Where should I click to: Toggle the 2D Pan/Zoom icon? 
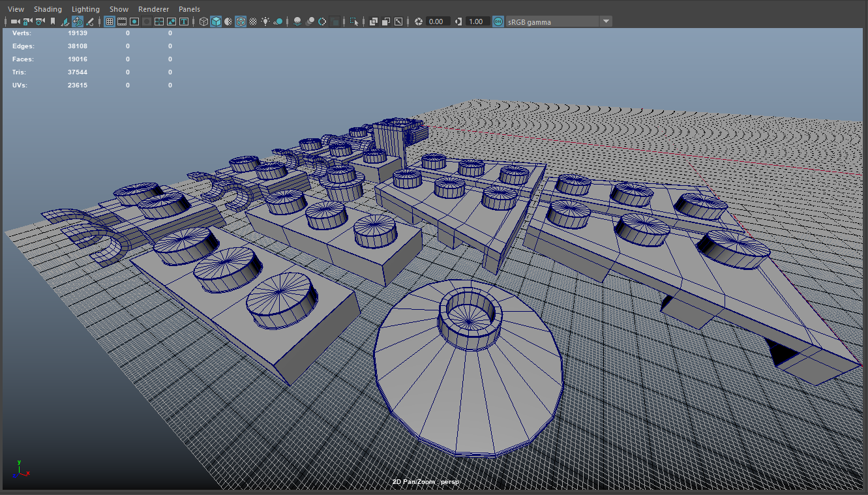click(78, 22)
